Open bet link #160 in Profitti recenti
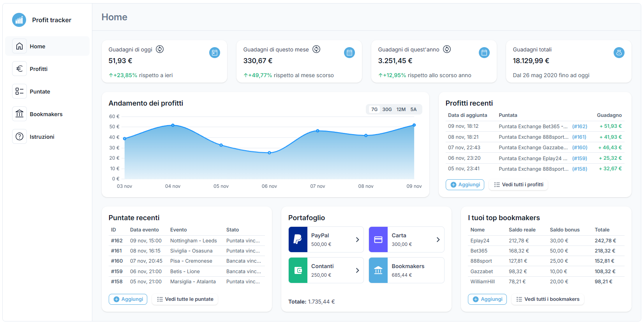 click(x=580, y=148)
